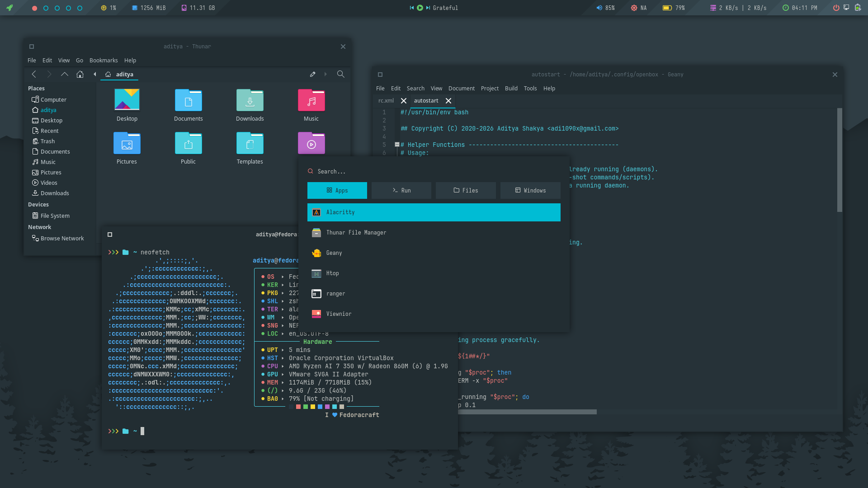
Task: Switch to the fourth workspace dot
Action: (68, 8)
